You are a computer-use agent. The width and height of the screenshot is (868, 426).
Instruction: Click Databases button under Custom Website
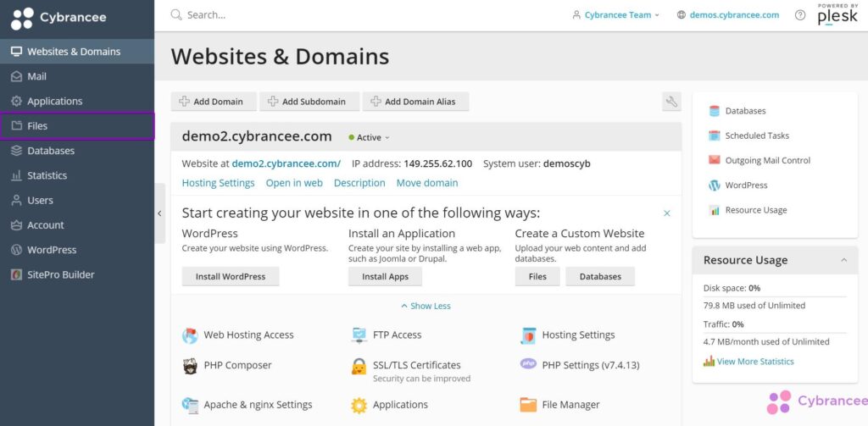600,276
